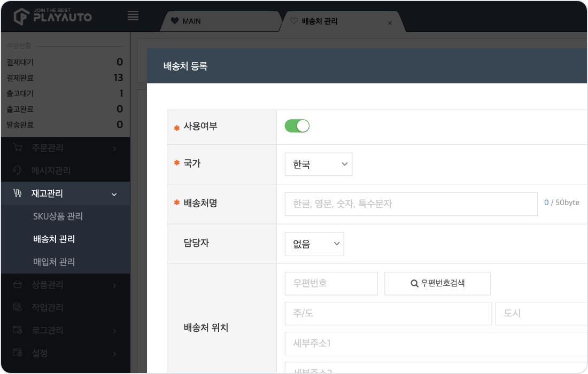Click the 로그관리 icon in sidebar
588x374 pixels.
(18, 331)
